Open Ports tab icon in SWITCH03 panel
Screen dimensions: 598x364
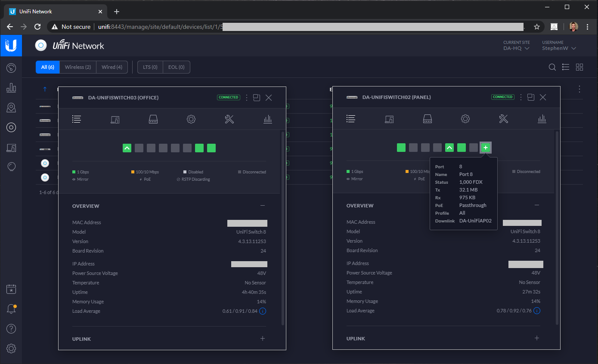(153, 120)
